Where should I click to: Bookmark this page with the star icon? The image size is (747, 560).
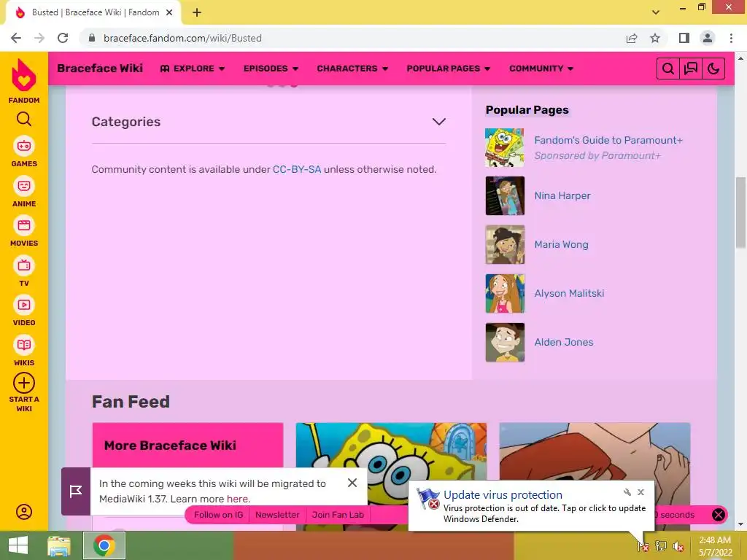655,38
